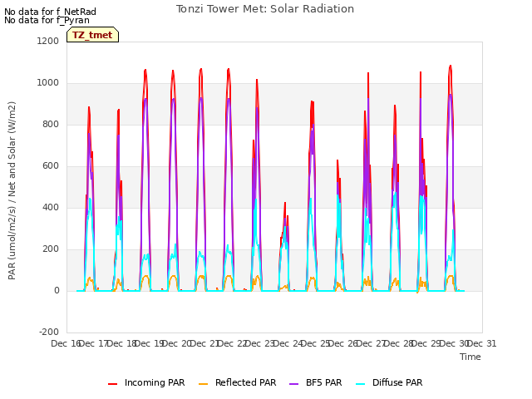Viewport: 532px width, 399px height.
Task: Click the orange Reflected PAR legend swatch
Action: (x=203, y=384)
